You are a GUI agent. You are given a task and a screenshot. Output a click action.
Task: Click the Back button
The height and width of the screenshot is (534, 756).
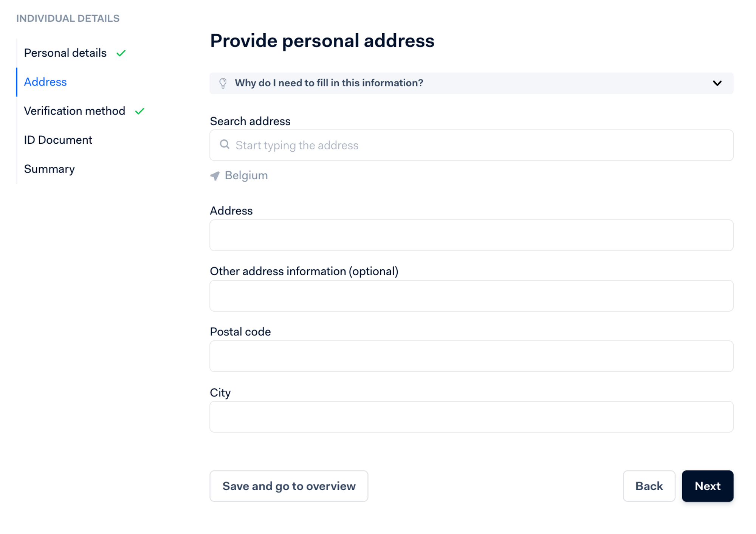649,486
